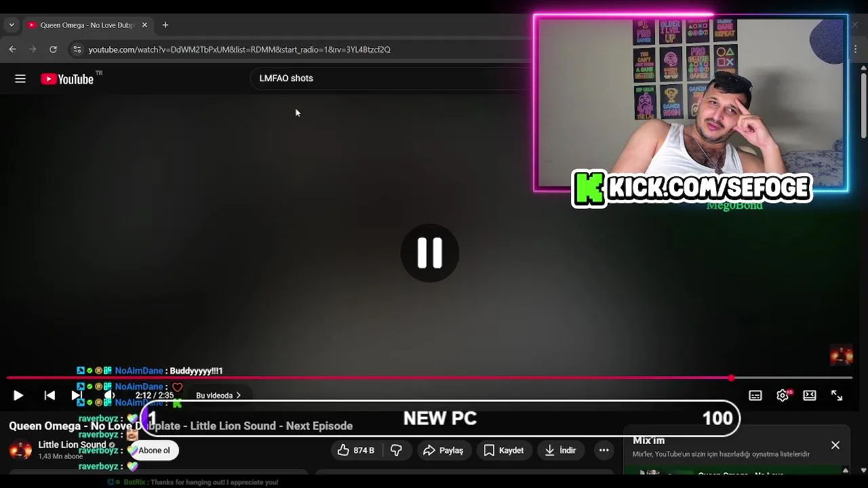The width and height of the screenshot is (868, 488).
Task: Skip to previous video in playlist
Action: pyautogui.click(x=50, y=396)
